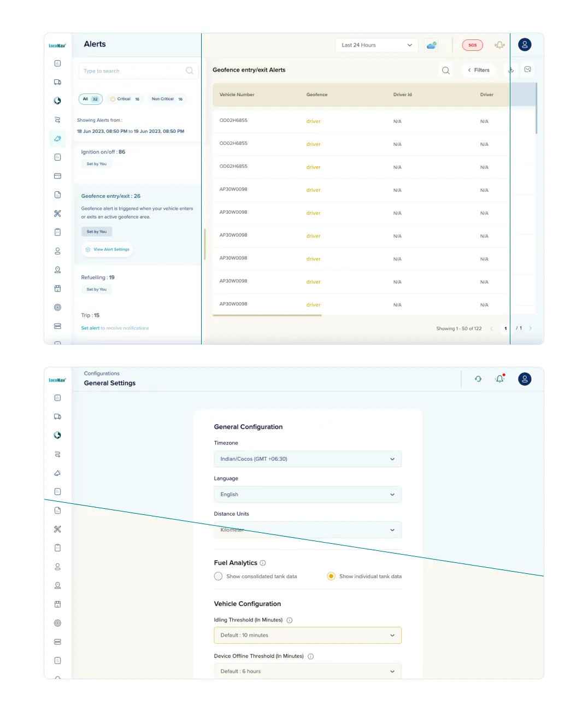Select the All 32 alerts tab
The width and height of the screenshot is (588, 723).
click(x=91, y=99)
